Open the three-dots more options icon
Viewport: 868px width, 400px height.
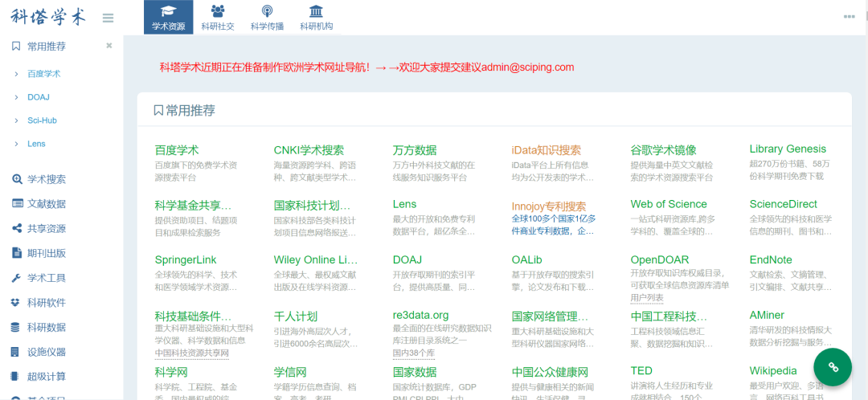[x=850, y=17]
